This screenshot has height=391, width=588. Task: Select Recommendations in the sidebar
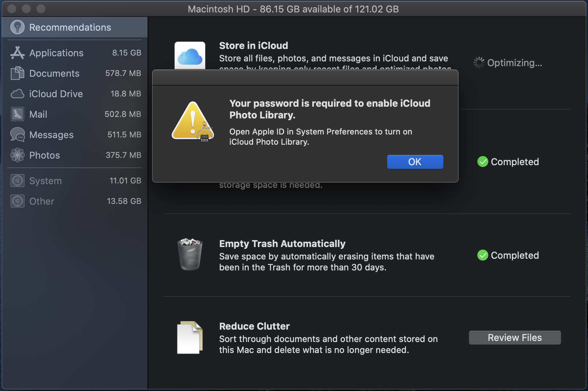point(75,27)
